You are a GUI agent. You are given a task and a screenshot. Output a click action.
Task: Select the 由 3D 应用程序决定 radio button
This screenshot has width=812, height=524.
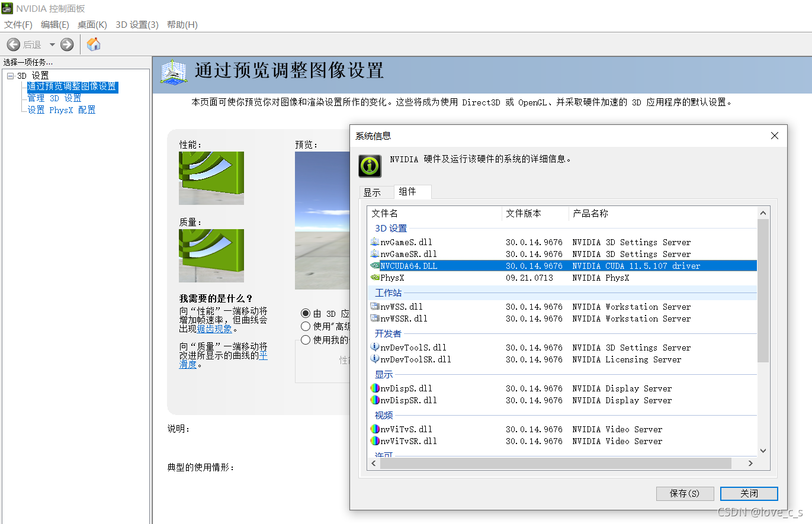[306, 313]
